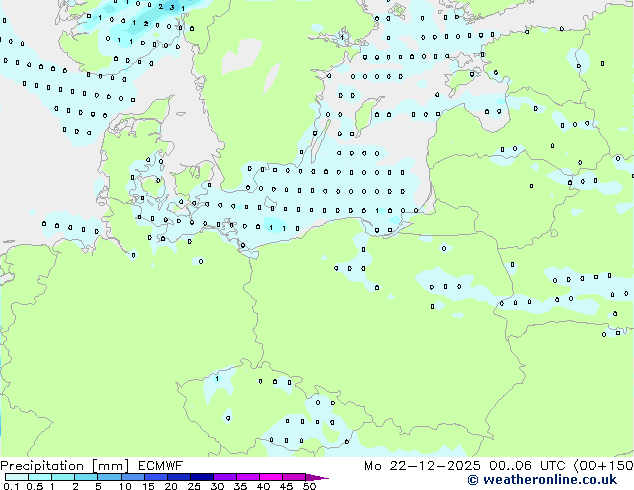
Task: Click the legend value '20'
Action: point(171,486)
